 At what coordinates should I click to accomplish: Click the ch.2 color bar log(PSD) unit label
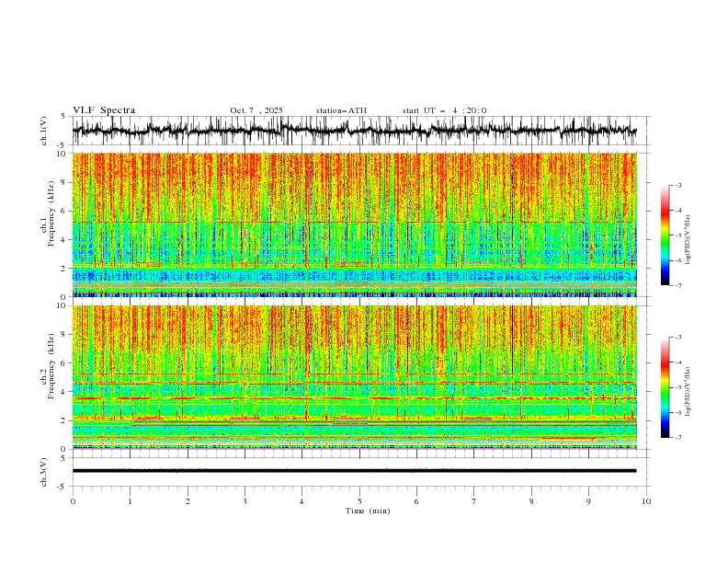pos(688,392)
